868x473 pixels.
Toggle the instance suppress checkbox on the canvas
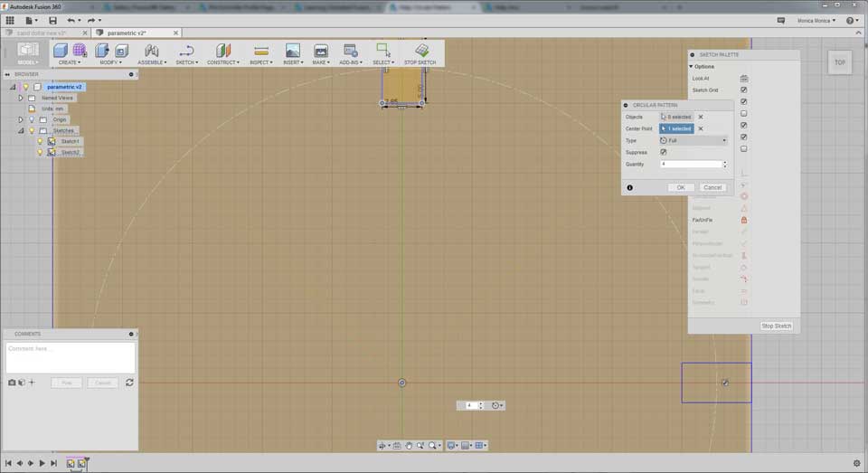click(x=725, y=383)
